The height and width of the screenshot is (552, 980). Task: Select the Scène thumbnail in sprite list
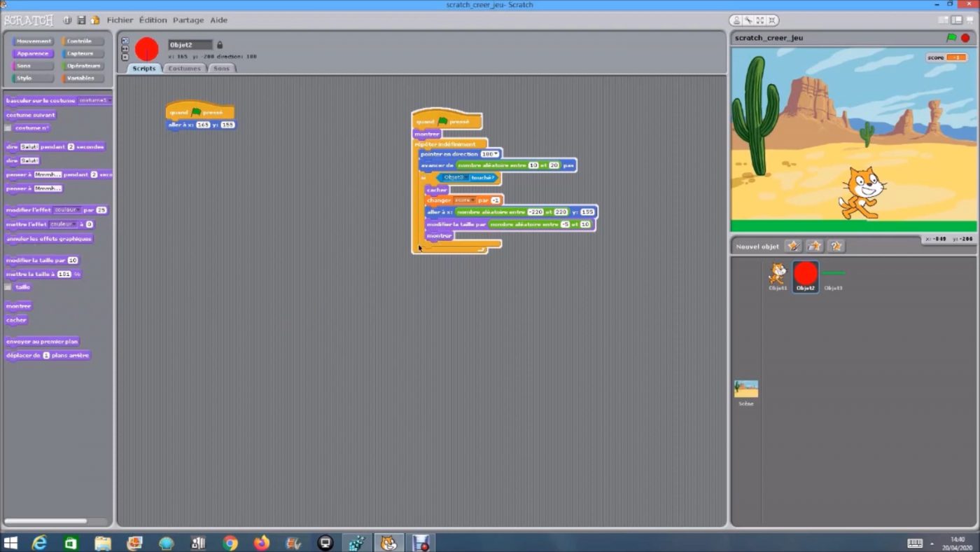click(745, 391)
